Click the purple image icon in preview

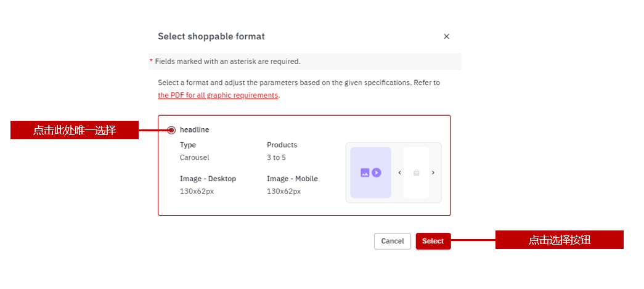pos(365,173)
